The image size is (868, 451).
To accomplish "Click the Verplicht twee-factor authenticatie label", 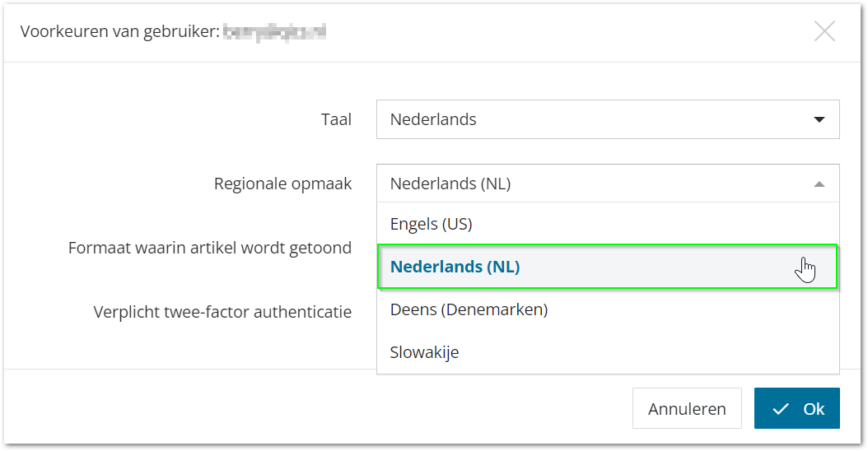I will (x=222, y=312).
